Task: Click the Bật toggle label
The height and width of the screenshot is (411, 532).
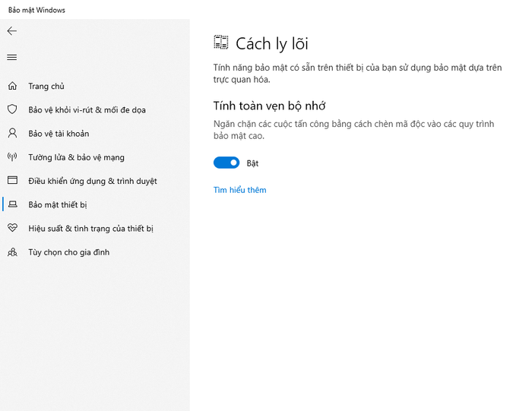Action: tap(252, 163)
